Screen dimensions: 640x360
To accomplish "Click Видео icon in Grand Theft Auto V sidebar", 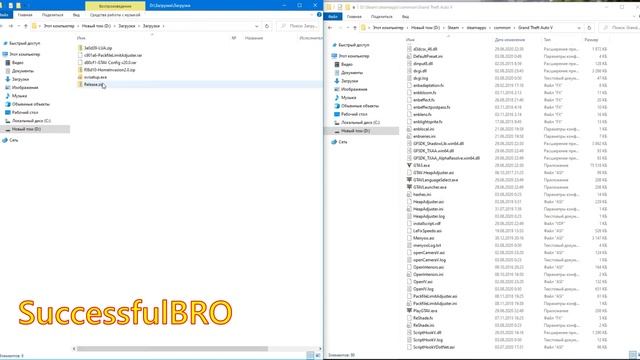I will pyautogui.click(x=337, y=64).
